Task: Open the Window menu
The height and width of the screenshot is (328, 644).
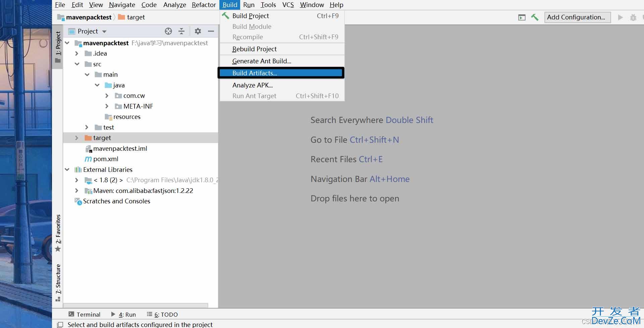Action: coord(312,5)
